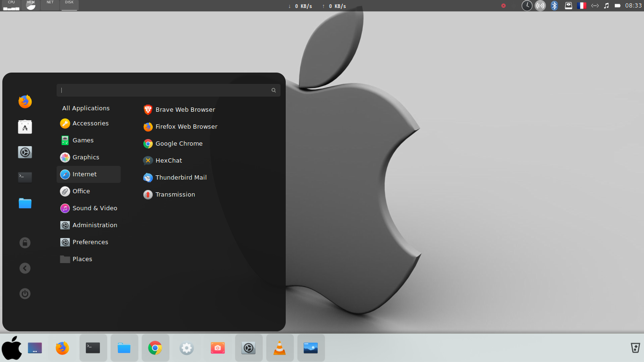Select the Preferences category
Screen dimensions: 644x362
tap(89, 242)
